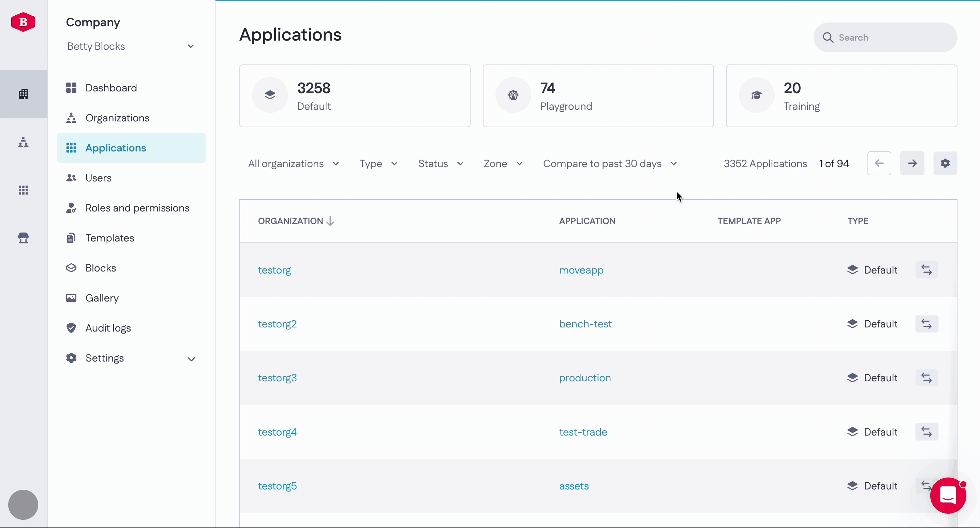Click into the Search field
This screenshot has height=528, width=980.
pos(885,37)
